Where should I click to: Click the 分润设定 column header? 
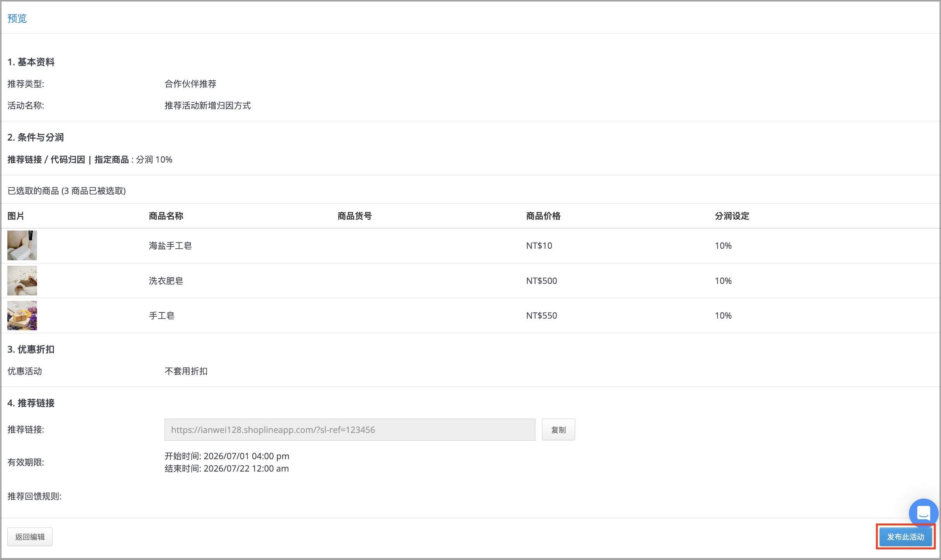[x=732, y=216]
